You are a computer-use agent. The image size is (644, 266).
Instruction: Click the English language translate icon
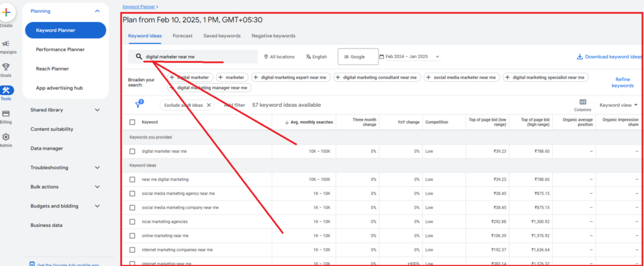pos(308,57)
